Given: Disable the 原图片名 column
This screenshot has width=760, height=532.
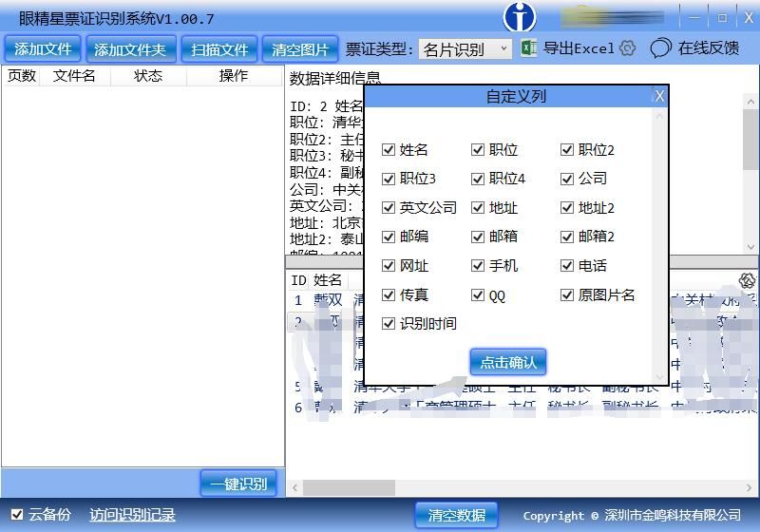Looking at the screenshot, I should click(x=566, y=294).
